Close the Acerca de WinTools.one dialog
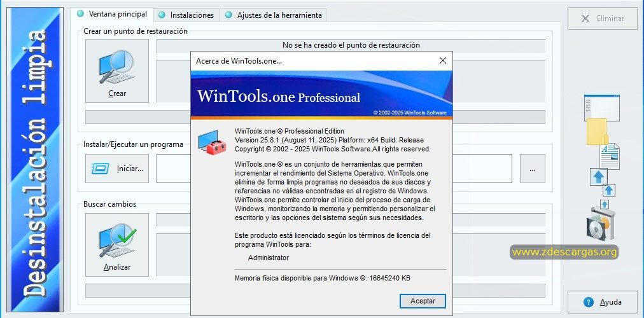The width and height of the screenshot is (644, 318). pos(442,60)
